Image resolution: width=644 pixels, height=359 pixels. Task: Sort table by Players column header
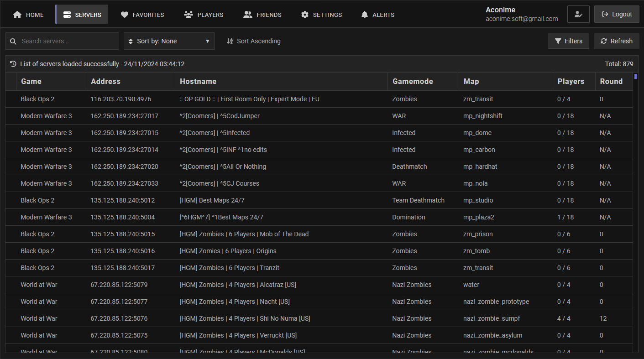571,81
